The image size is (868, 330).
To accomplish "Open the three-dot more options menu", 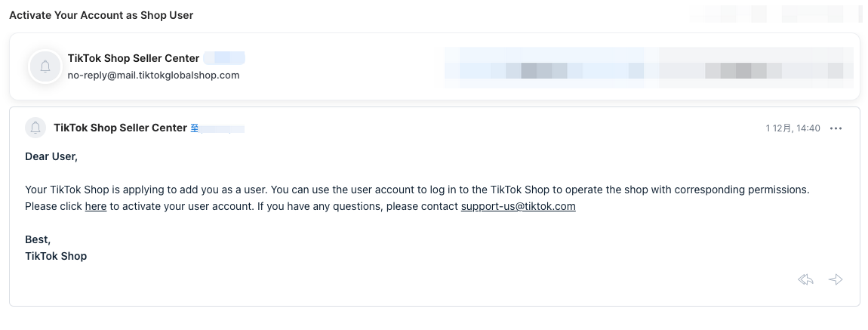I will (x=836, y=128).
